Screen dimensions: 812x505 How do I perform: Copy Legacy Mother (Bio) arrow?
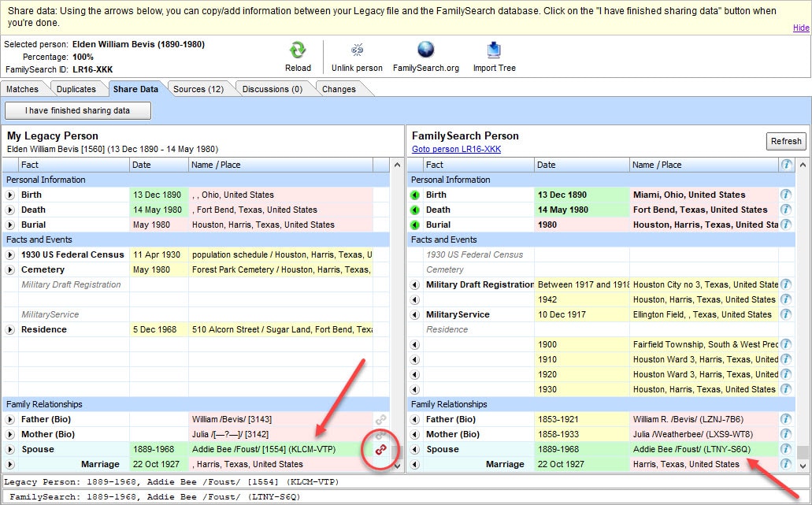(x=9, y=435)
